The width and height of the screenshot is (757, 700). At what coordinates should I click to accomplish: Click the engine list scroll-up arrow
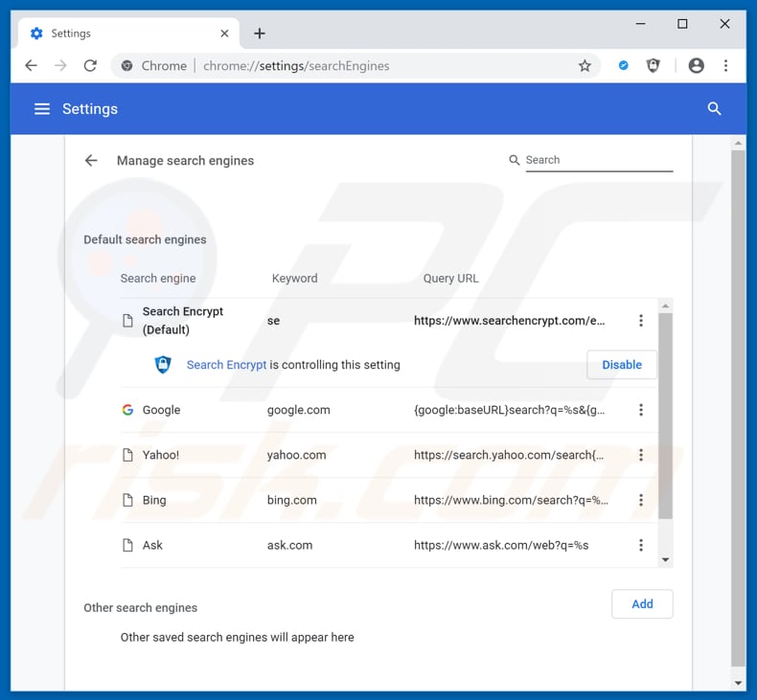pos(665,305)
